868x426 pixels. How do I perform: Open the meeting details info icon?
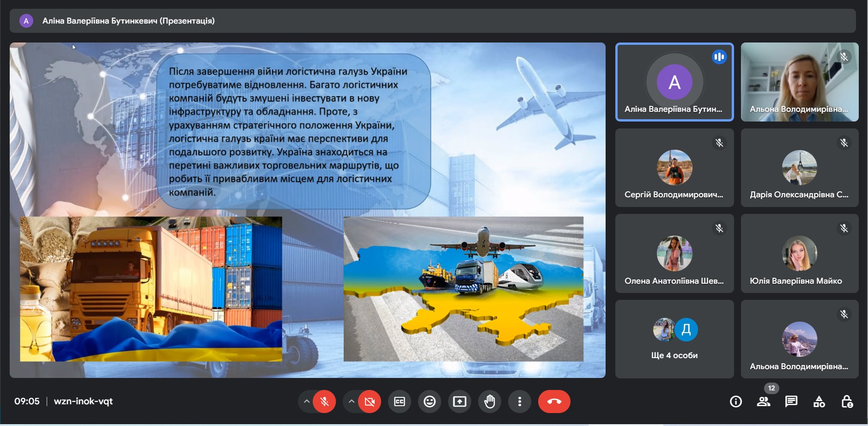point(735,402)
